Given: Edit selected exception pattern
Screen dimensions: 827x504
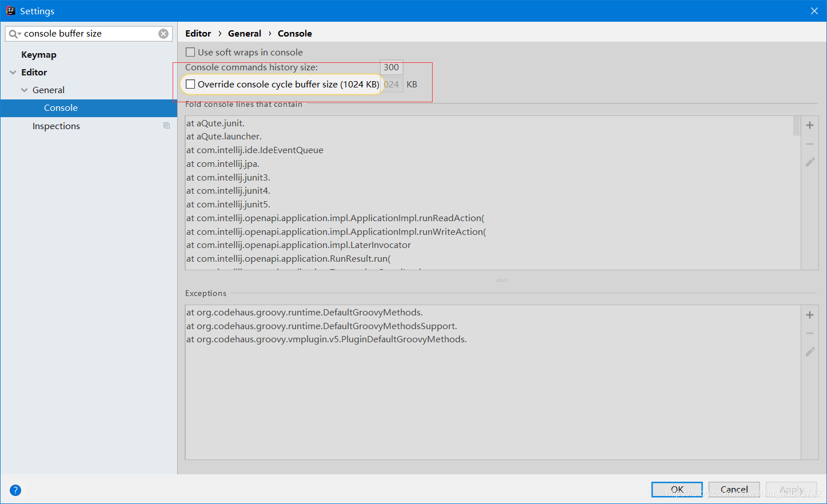Looking at the screenshot, I should pyautogui.click(x=810, y=352).
